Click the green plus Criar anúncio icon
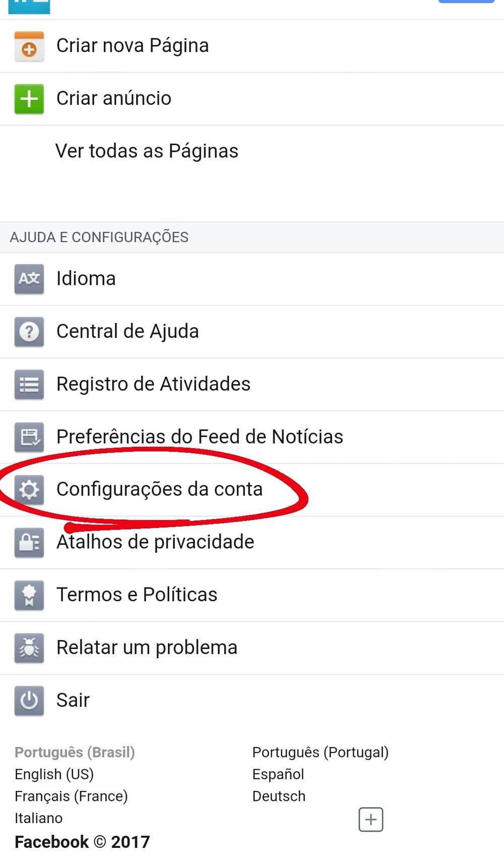This screenshot has width=504, height=866. click(29, 99)
